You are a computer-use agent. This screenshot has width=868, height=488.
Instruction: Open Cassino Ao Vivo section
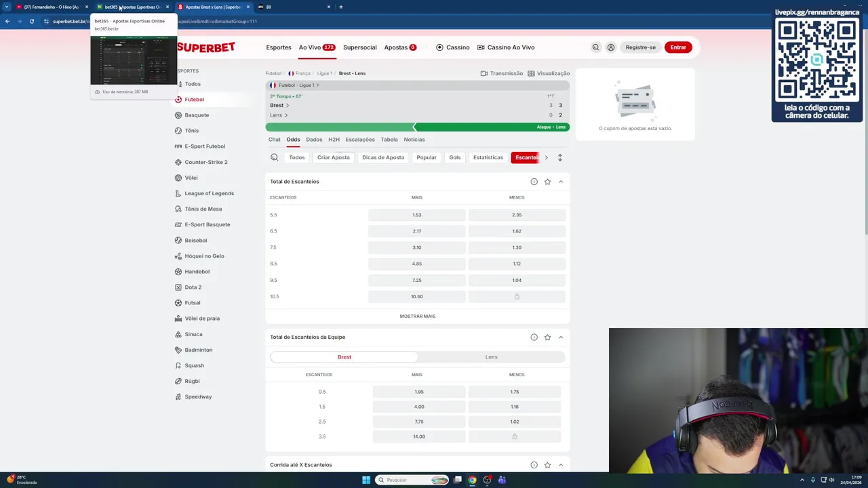[x=506, y=47]
